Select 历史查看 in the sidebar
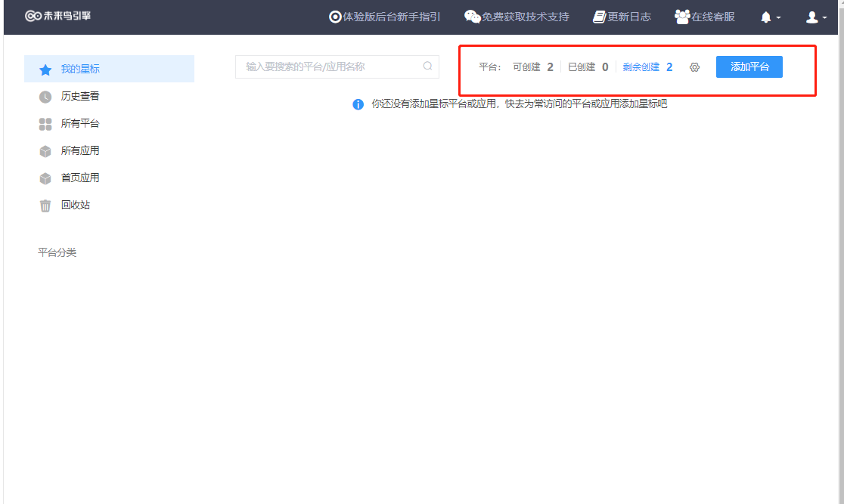844x504 pixels. [109, 96]
